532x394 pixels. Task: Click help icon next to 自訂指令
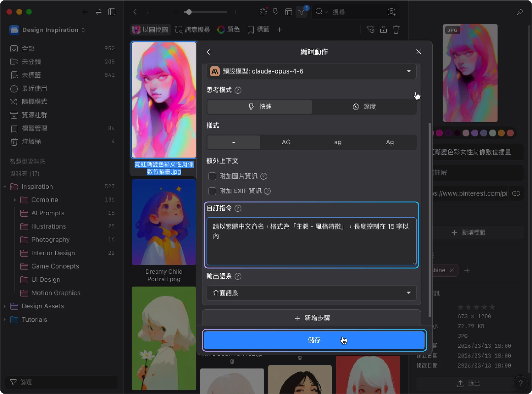(x=238, y=208)
